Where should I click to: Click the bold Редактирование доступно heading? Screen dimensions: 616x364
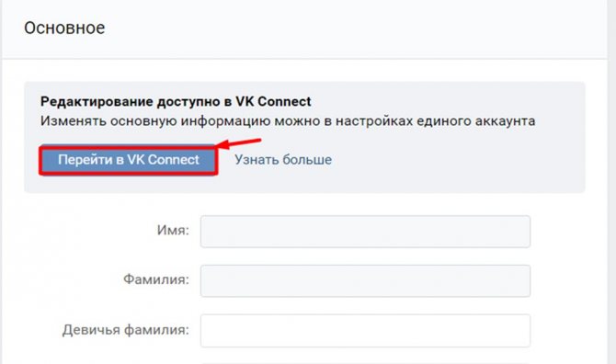click(x=176, y=102)
